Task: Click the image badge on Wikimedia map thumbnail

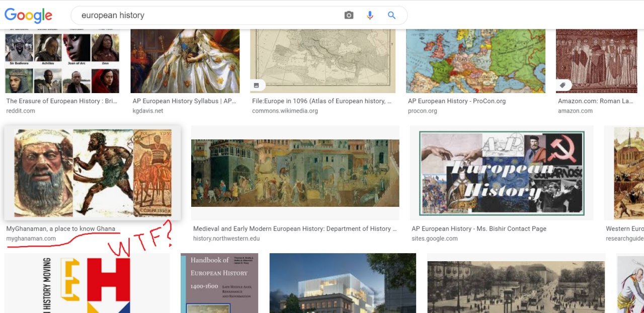Action: 259,86
